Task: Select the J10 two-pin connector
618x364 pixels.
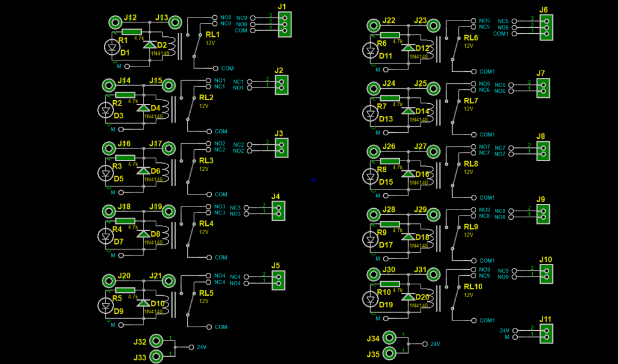Action: pyautogui.click(x=547, y=273)
